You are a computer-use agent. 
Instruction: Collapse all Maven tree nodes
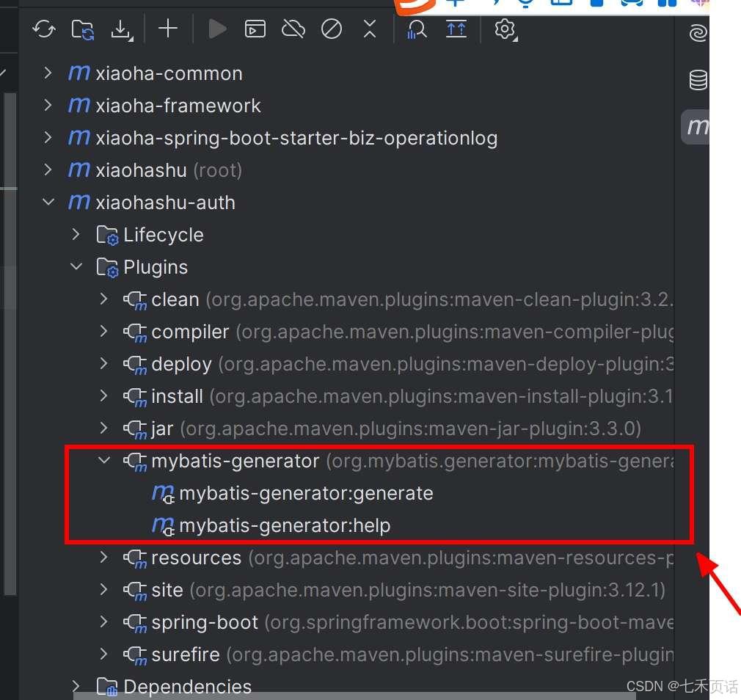click(370, 29)
